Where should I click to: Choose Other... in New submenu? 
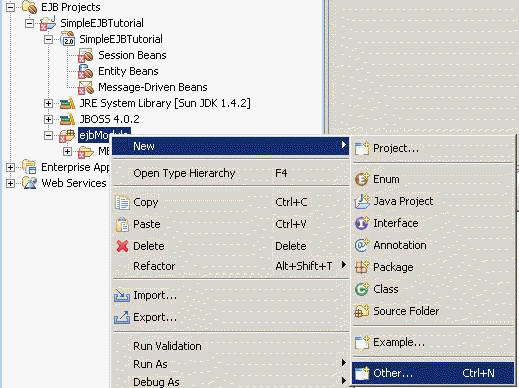pyautogui.click(x=433, y=373)
